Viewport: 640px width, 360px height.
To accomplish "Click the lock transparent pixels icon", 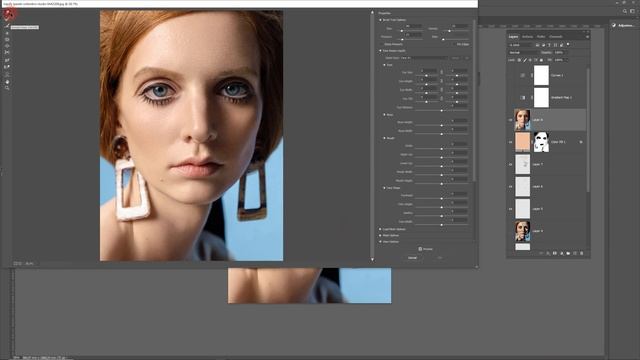I will pyautogui.click(x=519, y=60).
